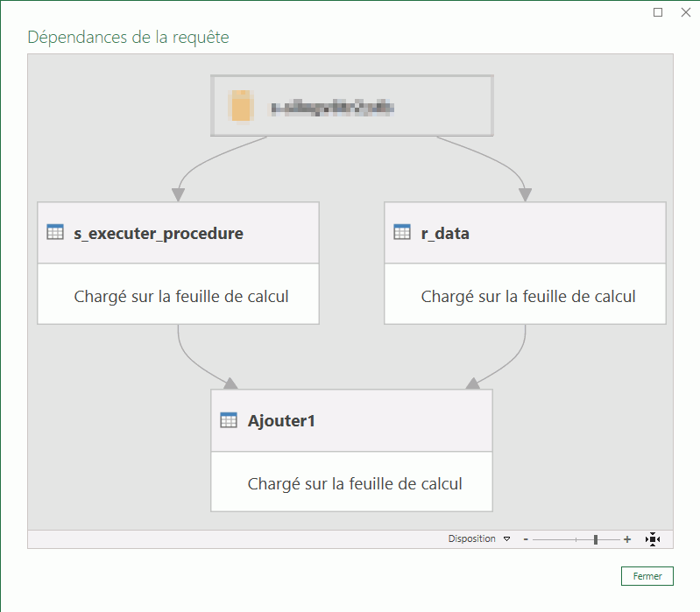Zoom in with the plus icon
The width and height of the screenshot is (700, 612).
(x=627, y=539)
